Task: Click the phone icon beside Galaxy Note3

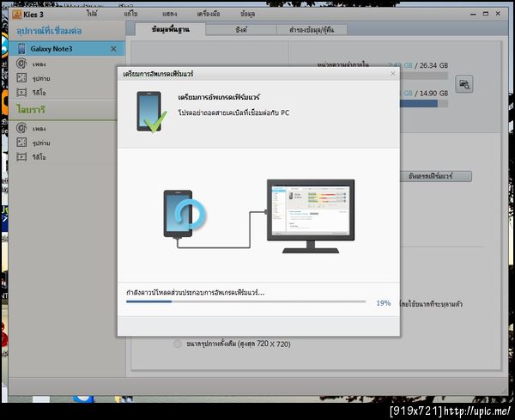Action: point(21,49)
